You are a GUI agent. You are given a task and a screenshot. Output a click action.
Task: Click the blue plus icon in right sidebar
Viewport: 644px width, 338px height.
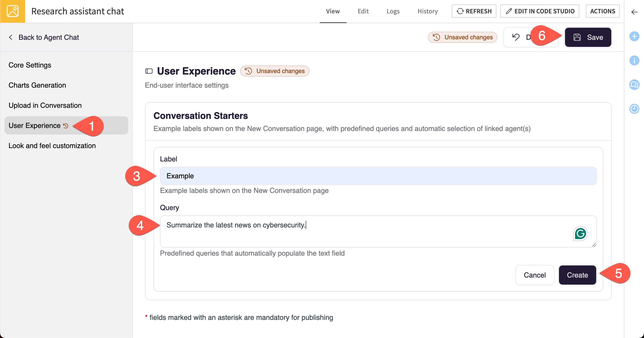tap(634, 36)
